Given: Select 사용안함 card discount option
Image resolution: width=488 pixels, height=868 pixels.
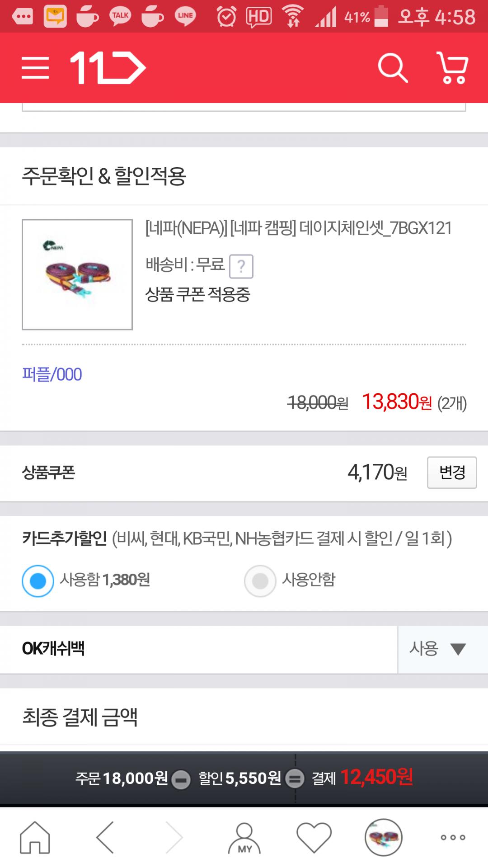Looking at the screenshot, I should point(260,581).
